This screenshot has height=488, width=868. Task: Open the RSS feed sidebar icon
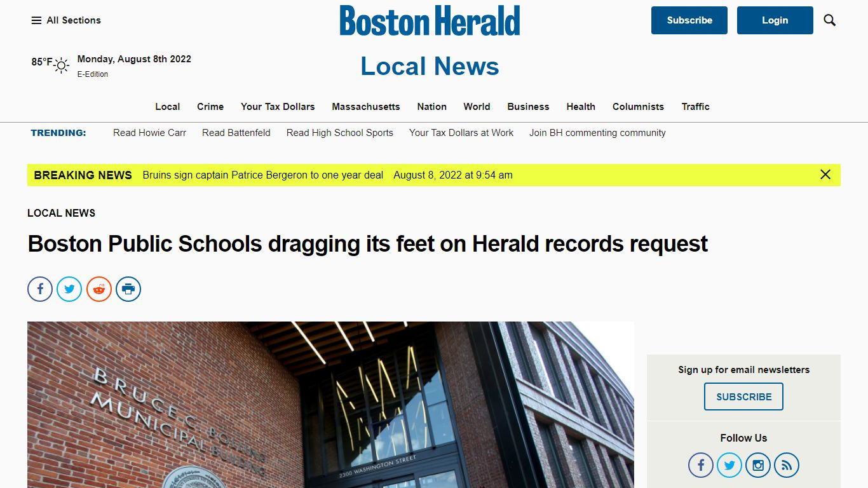coord(787,465)
